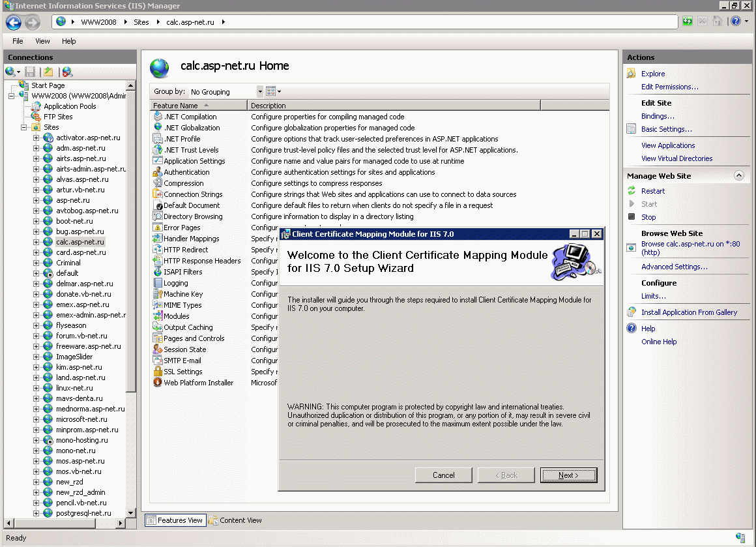Image resolution: width=756 pixels, height=547 pixels.
Task: Click the help question mark toolbar icon
Action: point(736,22)
